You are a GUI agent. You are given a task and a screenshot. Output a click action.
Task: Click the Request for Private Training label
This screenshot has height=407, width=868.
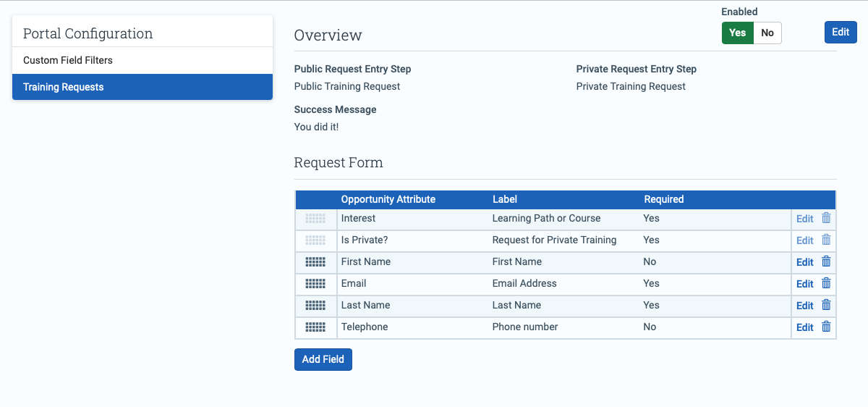click(x=555, y=240)
